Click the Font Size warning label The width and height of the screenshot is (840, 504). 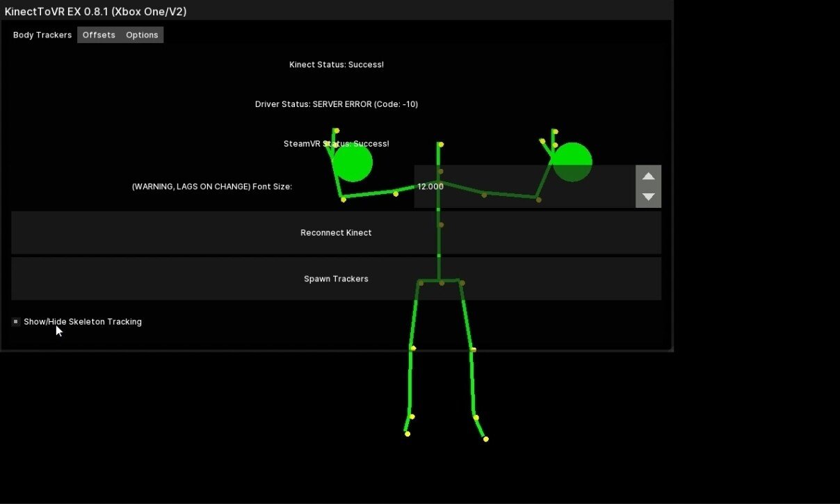[x=212, y=187]
